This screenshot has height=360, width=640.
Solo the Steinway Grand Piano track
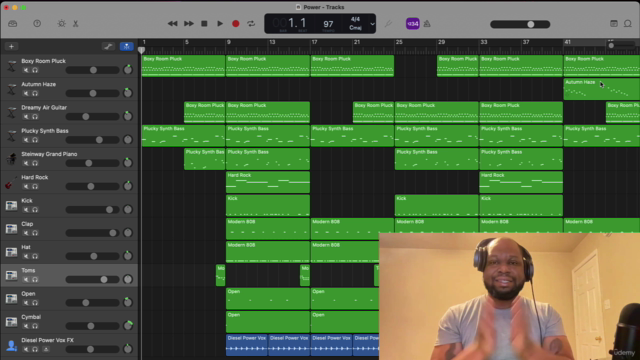(x=35, y=163)
